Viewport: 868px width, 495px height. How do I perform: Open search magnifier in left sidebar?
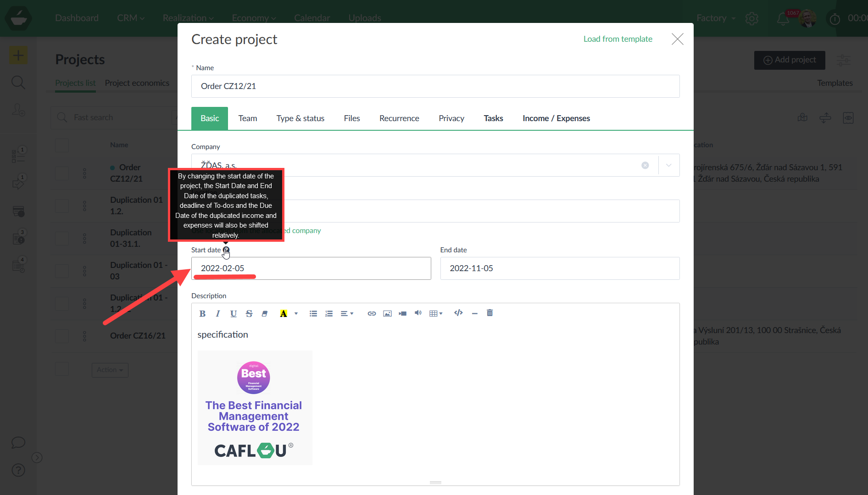(18, 83)
